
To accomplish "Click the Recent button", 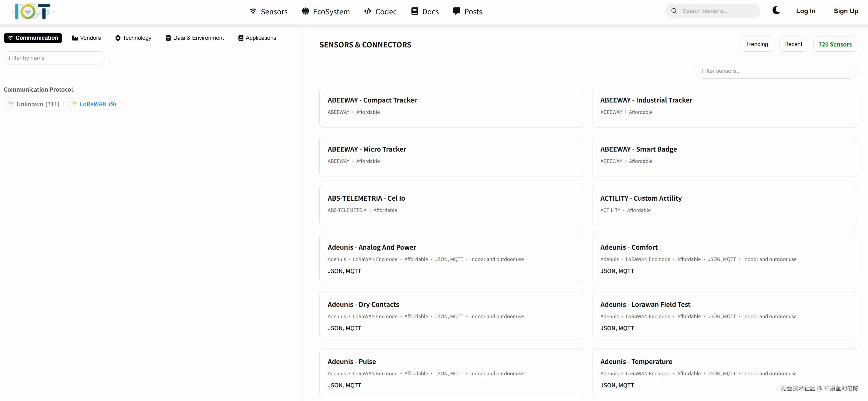I will (793, 44).
